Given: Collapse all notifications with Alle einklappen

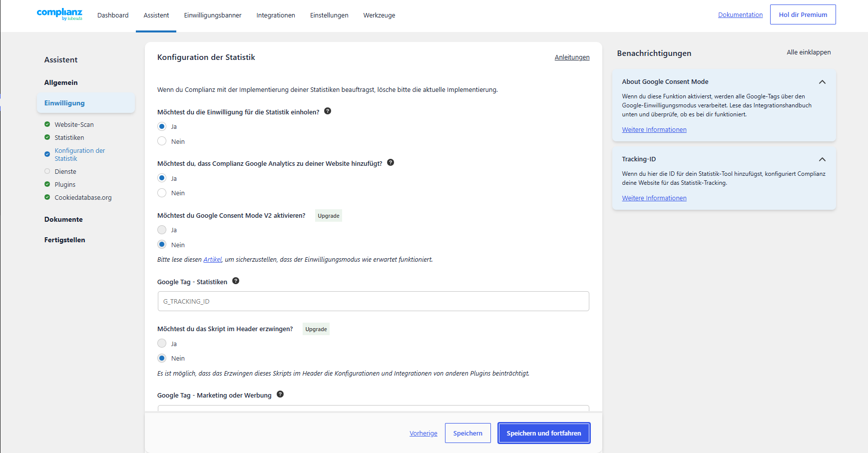Looking at the screenshot, I should (809, 52).
